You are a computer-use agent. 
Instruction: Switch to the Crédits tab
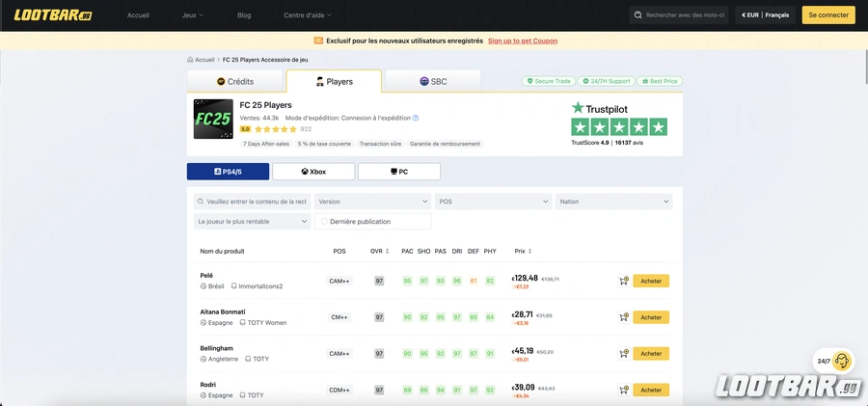click(x=234, y=81)
